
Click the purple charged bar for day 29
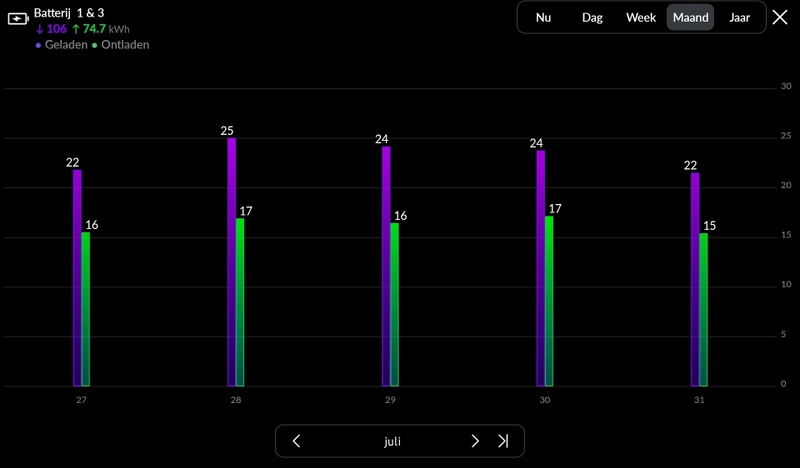pos(386,266)
